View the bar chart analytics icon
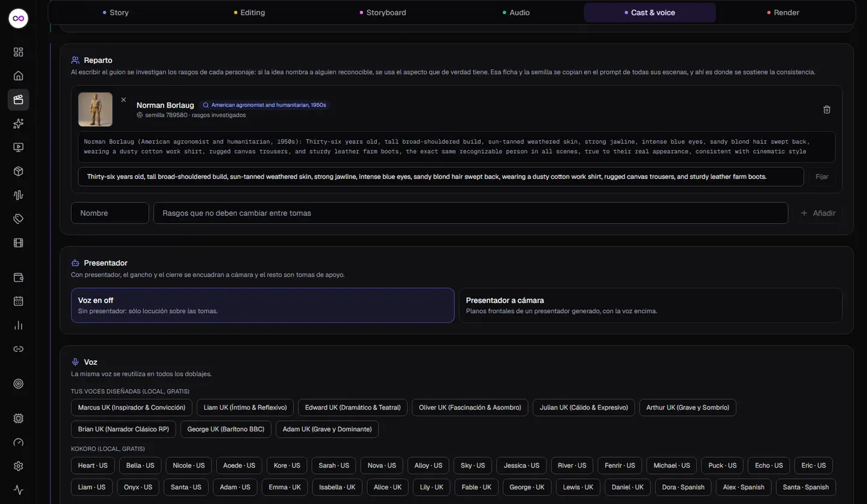 click(x=18, y=325)
